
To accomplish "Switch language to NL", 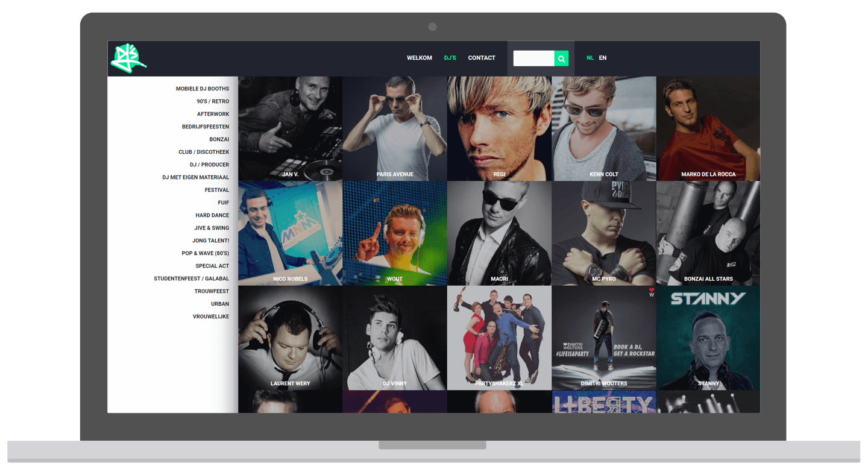I will click(590, 58).
